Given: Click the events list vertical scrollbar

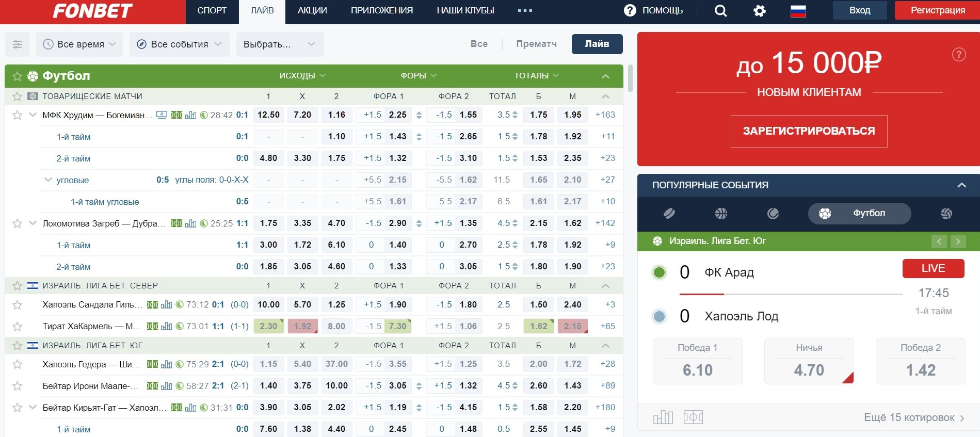Looking at the screenshot, I should [630, 78].
